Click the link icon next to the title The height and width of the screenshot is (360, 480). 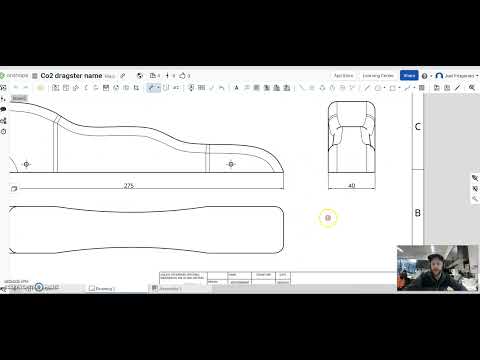123,76
